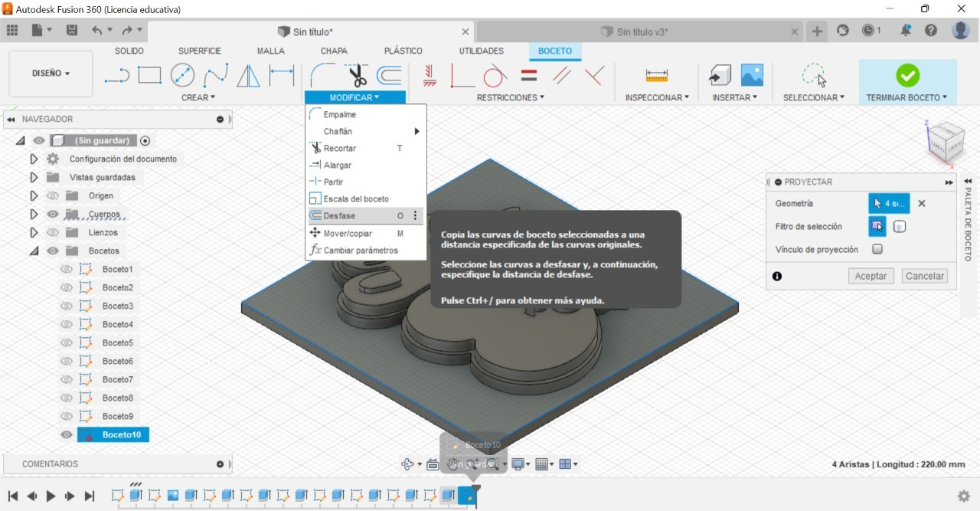Image resolution: width=980 pixels, height=511 pixels.
Task: Toggle visibility of Bocetos folder
Action: point(53,251)
